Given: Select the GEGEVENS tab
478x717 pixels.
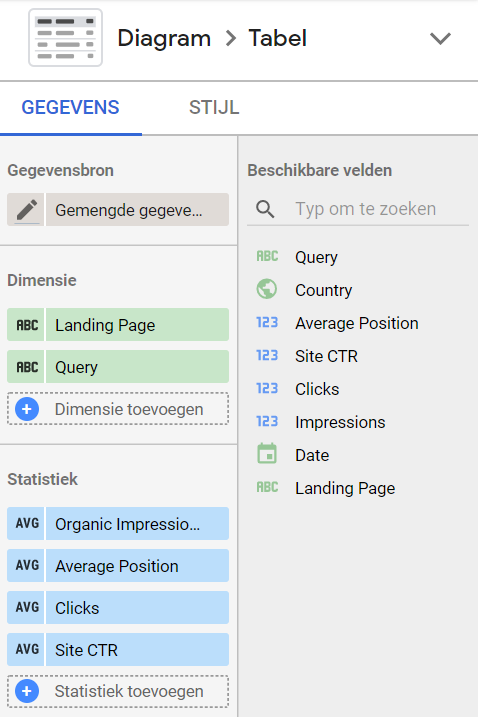Looking at the screenshot, I should click(x=70, y=108).
